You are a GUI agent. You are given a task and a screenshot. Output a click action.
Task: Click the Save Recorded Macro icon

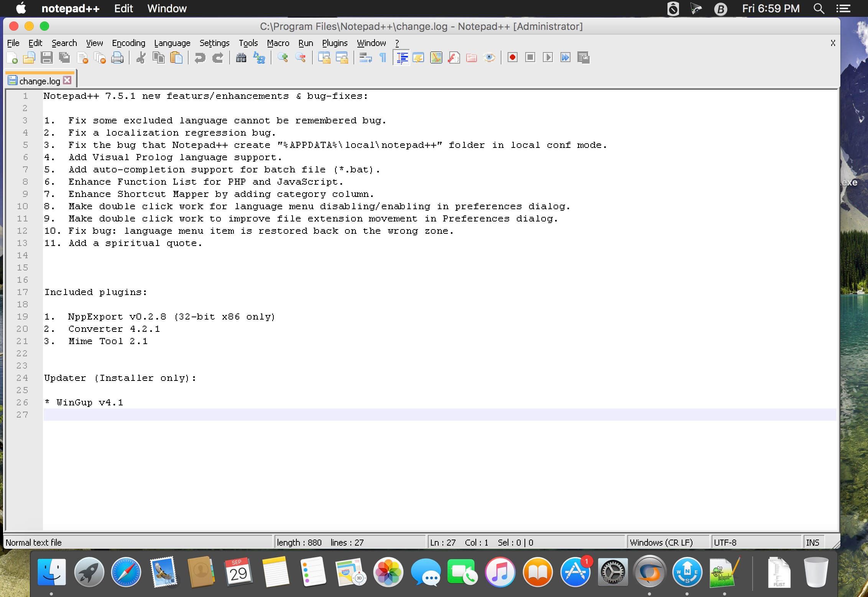tap(584, 57)
